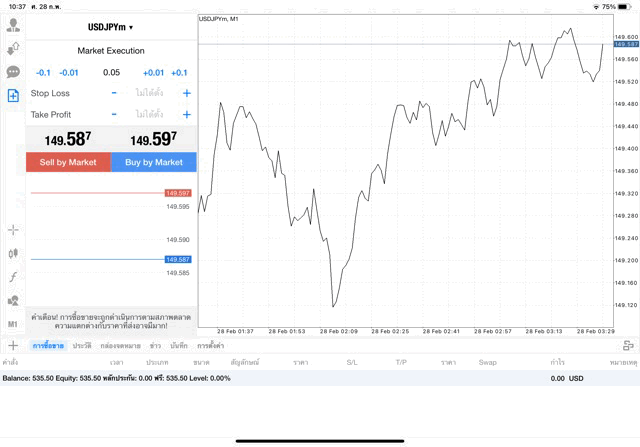Image resolution: width=640 pixels, height=447 pixels.
Task: Open the accounts person icon
Action: [13, 25]
